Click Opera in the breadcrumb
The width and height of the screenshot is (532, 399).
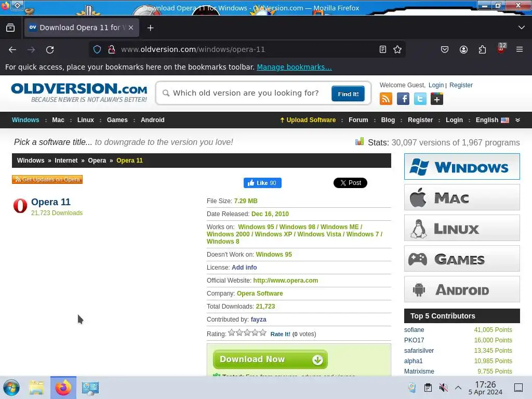click(x=97, y=161)
